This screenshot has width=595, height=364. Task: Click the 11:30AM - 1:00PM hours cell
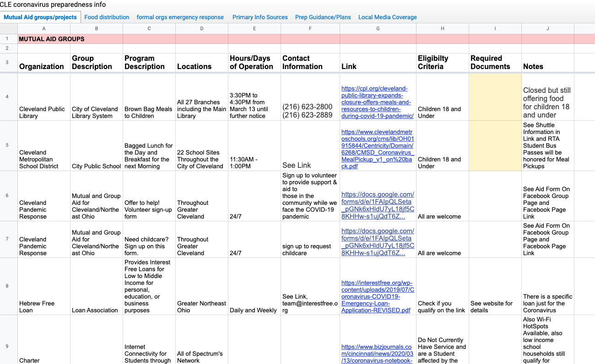click(254, 146)
